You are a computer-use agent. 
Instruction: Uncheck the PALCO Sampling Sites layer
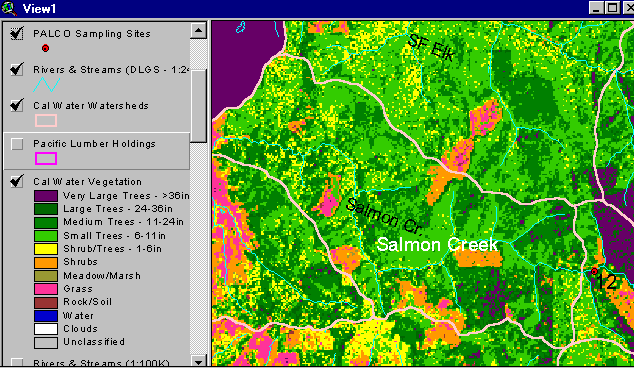pyautogui.click(x=17, y=34)
